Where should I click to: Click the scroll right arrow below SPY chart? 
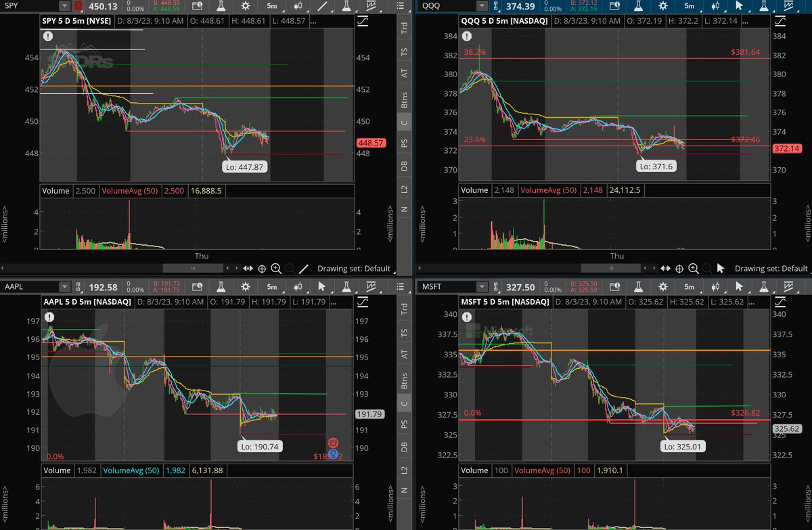[x=237, y=269]
